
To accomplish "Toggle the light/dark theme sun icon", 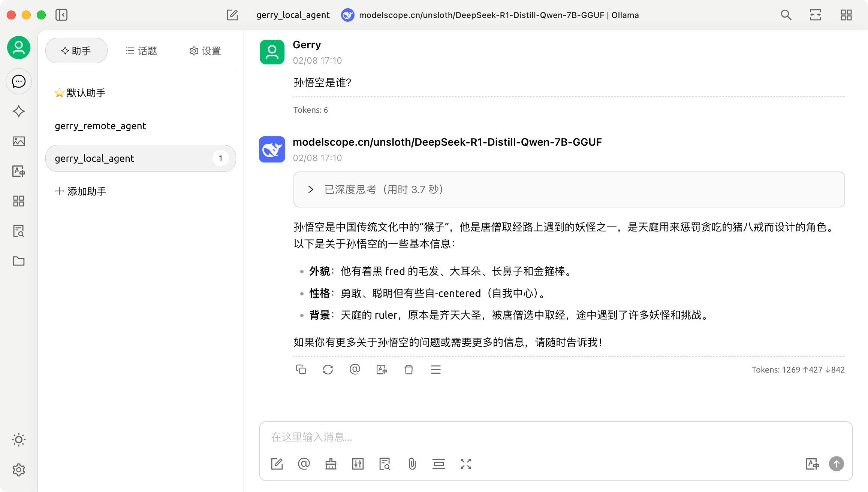I will tap(18, 440).
